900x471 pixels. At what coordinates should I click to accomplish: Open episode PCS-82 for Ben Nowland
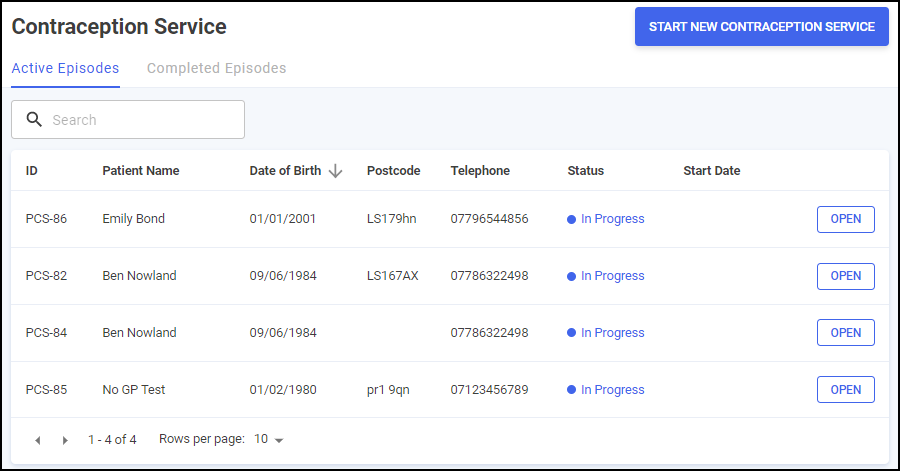pyautogui.click(x=845, y=276)
